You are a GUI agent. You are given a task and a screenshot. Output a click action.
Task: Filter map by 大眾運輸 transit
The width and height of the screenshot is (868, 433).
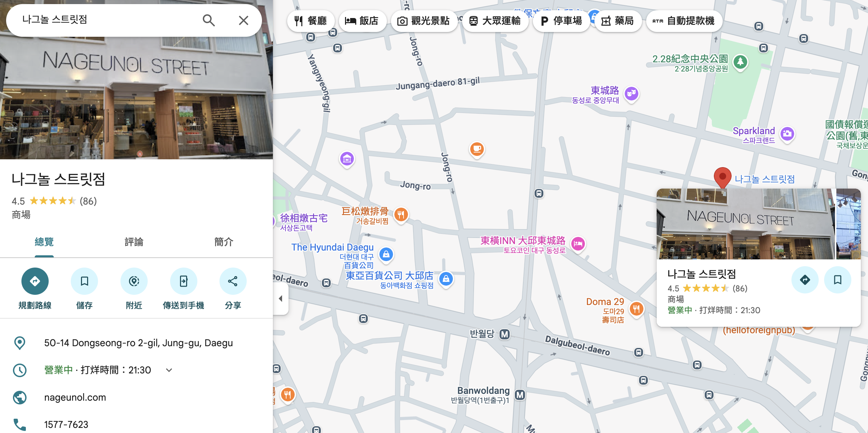[x=495, y=21]
